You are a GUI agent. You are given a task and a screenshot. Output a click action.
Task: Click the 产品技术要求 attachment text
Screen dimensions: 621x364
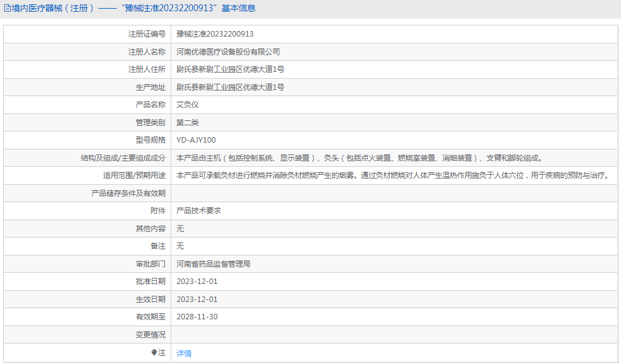[199, 211]
